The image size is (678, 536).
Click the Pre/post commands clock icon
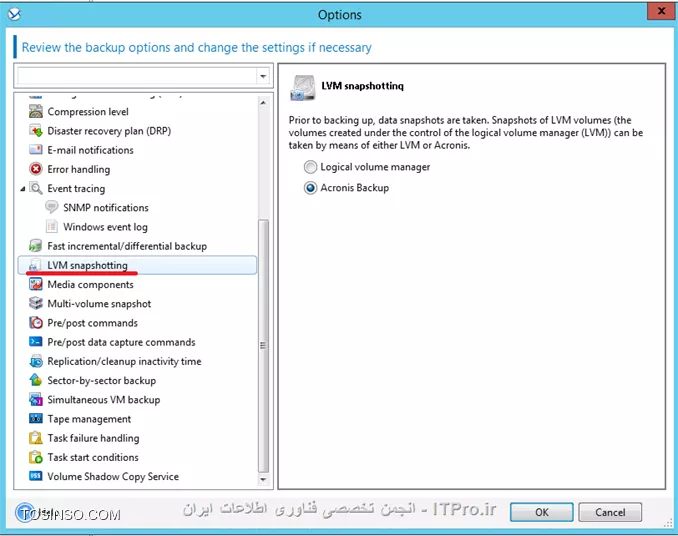[x=35, y=323]
